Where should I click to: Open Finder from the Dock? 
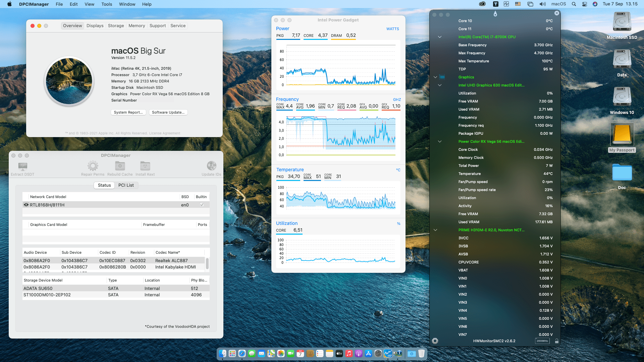[x=222, y=353]
